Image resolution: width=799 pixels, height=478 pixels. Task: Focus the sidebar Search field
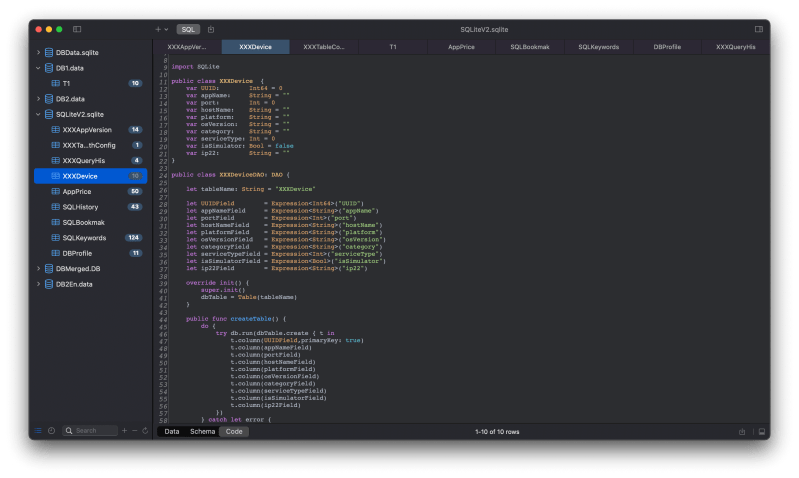(90, 431)
